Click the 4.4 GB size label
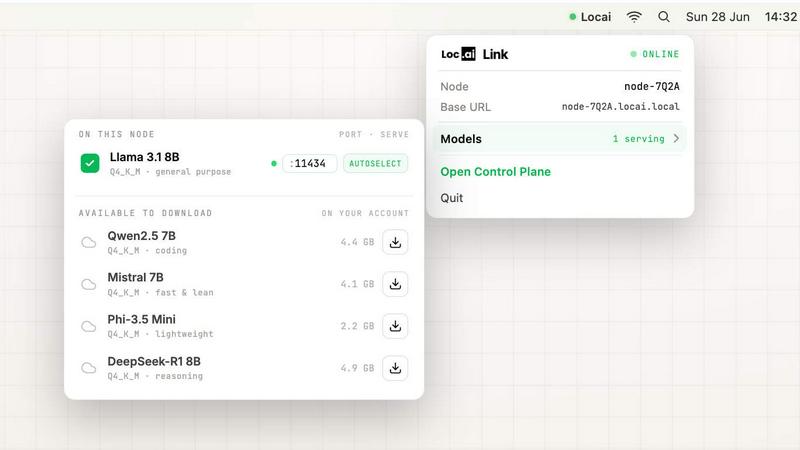Screen dimensions: 800x450 (357, 242)
